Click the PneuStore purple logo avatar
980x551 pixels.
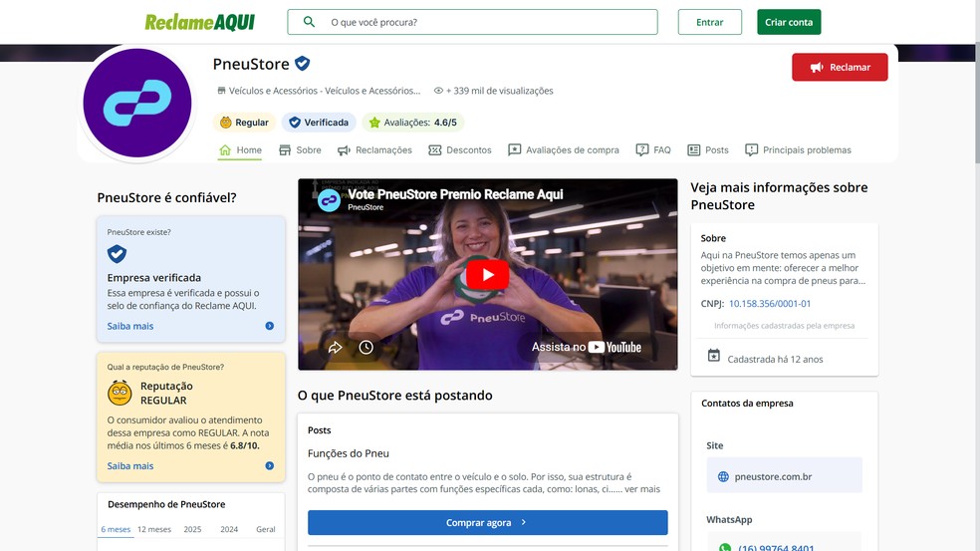(x=137, y=104)
